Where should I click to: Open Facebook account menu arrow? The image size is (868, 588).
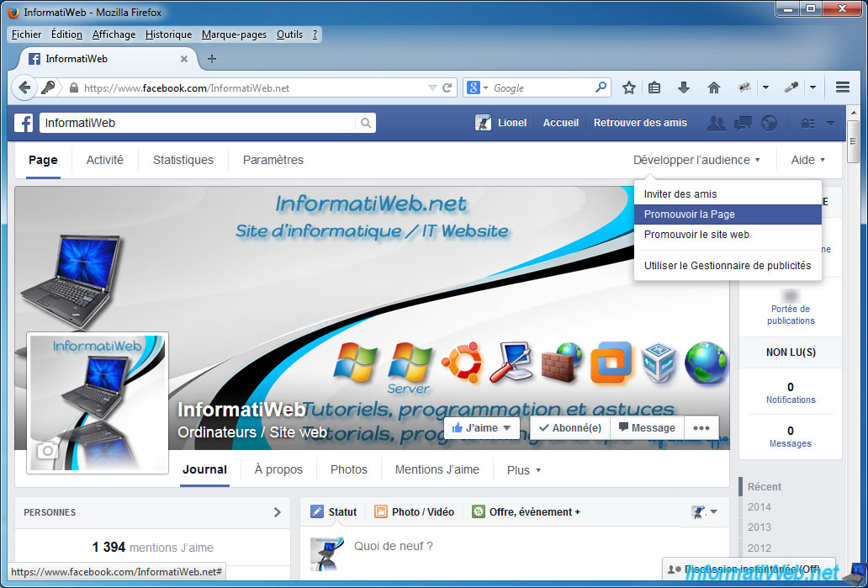point(830,123)
